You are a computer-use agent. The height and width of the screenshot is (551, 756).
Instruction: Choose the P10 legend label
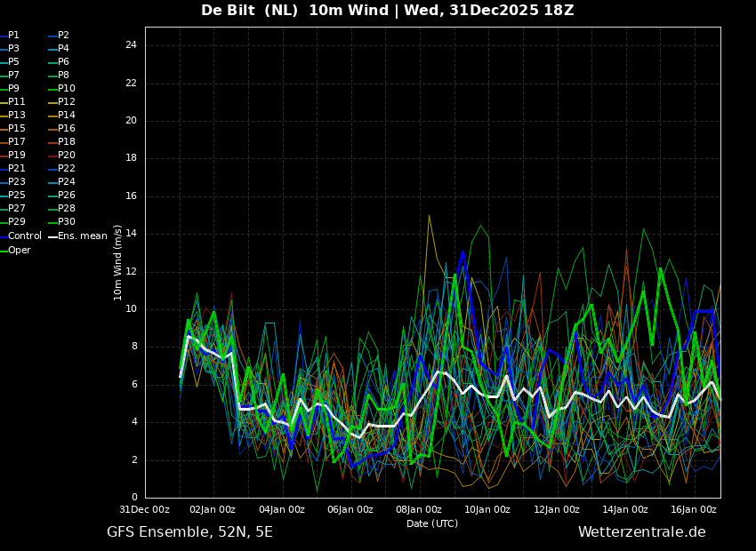pos(62,89)
